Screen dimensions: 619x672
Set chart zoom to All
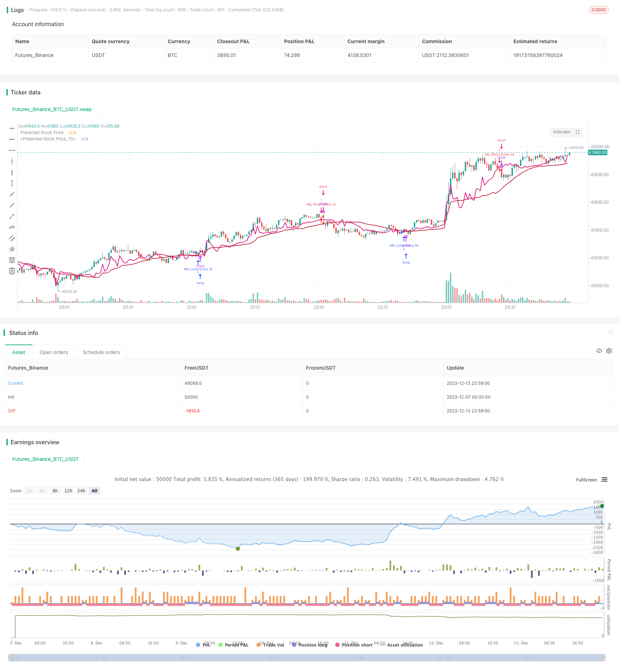point(94,491)
